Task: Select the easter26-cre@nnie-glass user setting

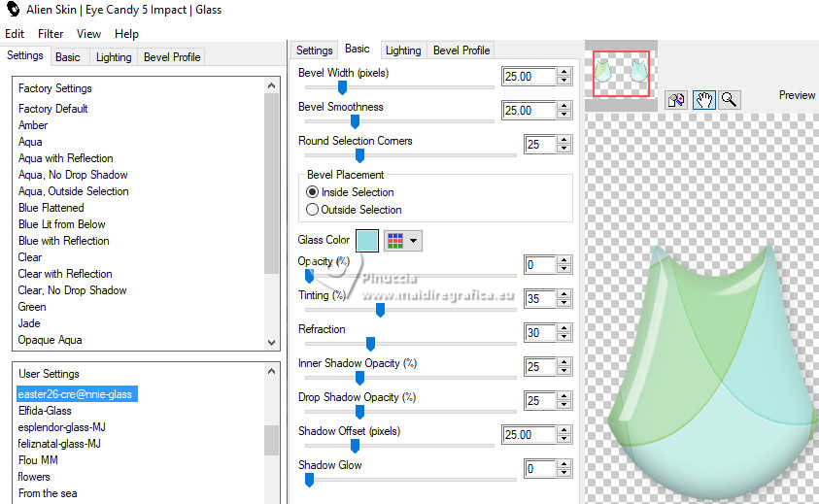Action: [77, 394]
